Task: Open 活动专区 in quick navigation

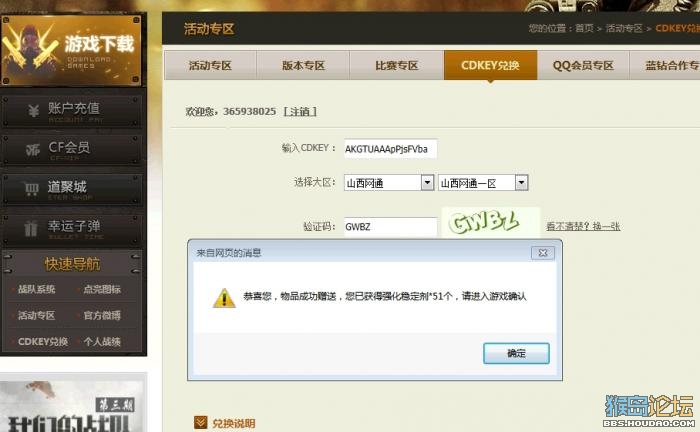Action: point(36,316)
